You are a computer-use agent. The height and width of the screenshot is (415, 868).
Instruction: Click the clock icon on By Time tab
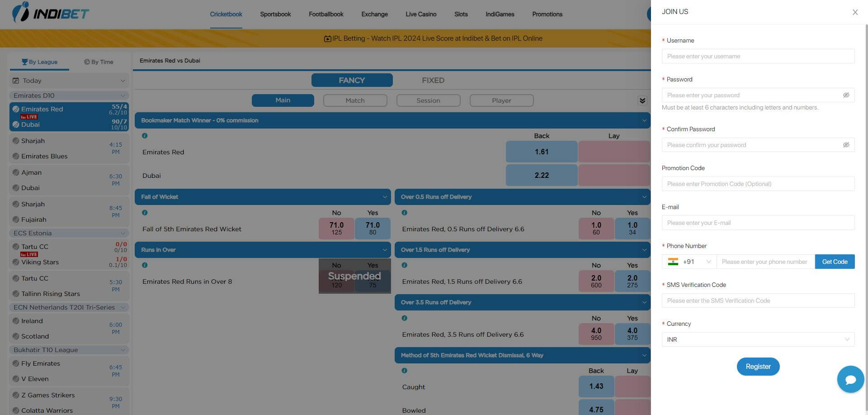pos(86,62)
